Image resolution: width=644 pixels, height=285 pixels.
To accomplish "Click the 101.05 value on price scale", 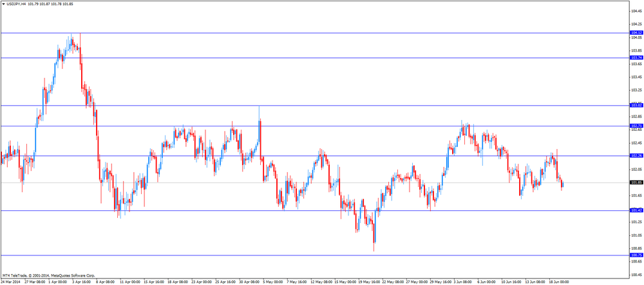I will pos(637,235).
